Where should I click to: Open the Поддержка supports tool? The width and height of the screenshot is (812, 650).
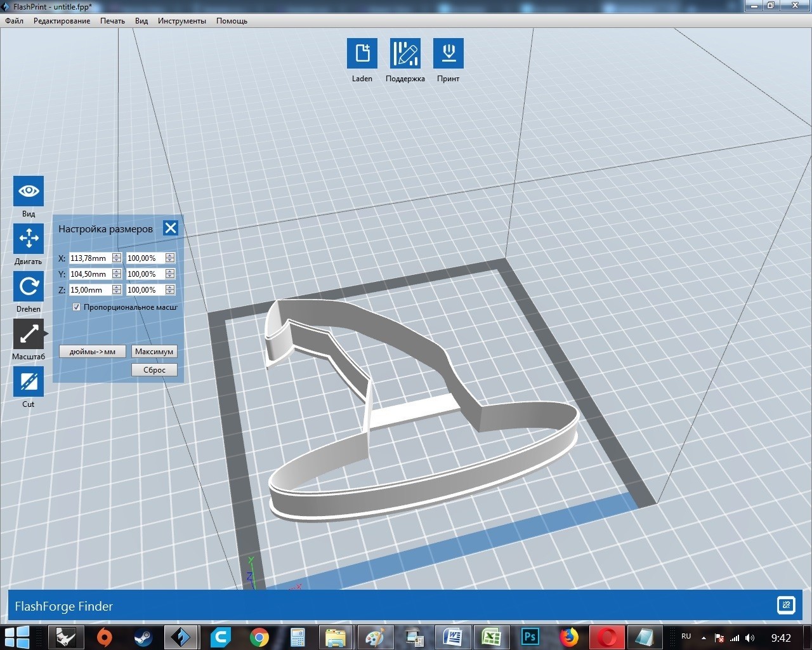(405, 53)
